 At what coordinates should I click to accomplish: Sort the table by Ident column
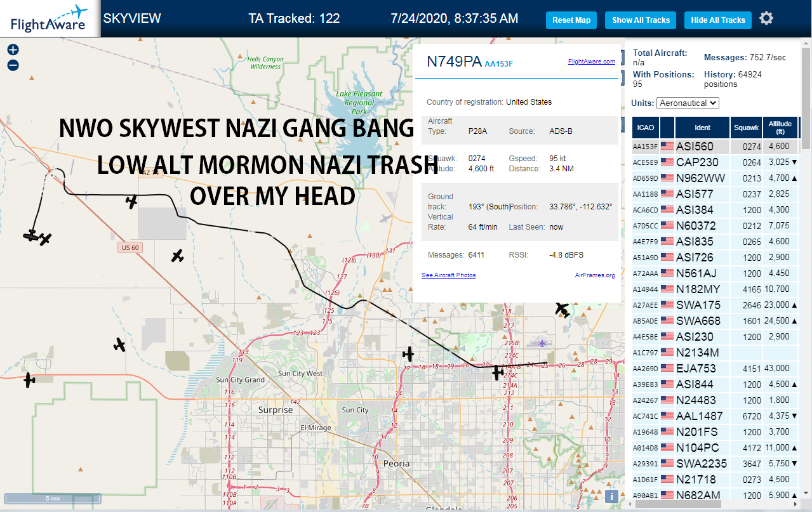pos(702,128)
